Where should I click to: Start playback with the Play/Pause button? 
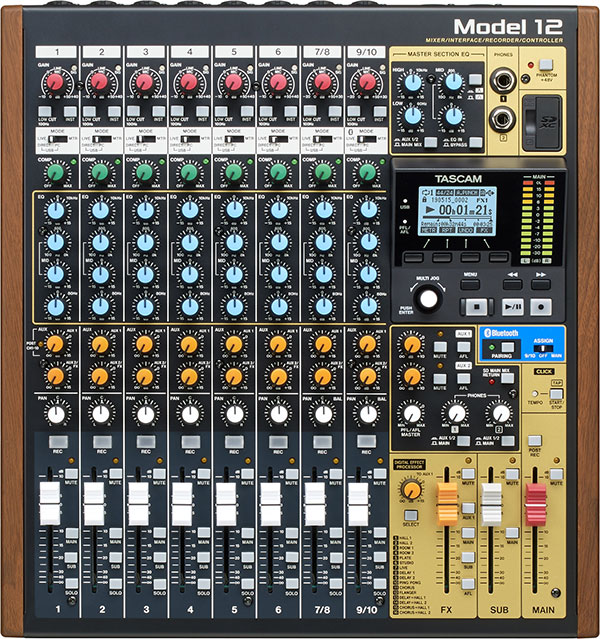coord(512,306)
